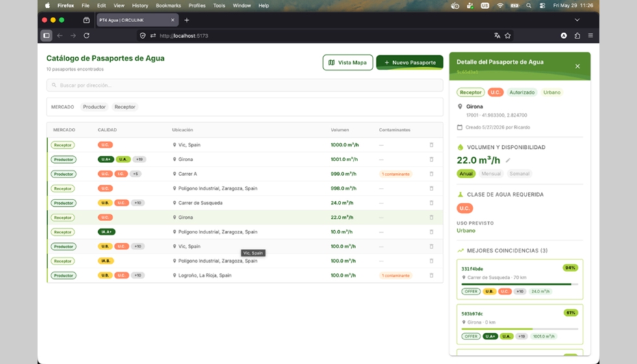The height and width of the screenshot is (364, 637).
Task: Open macOS Control Center
Action: tap(542, 6)
